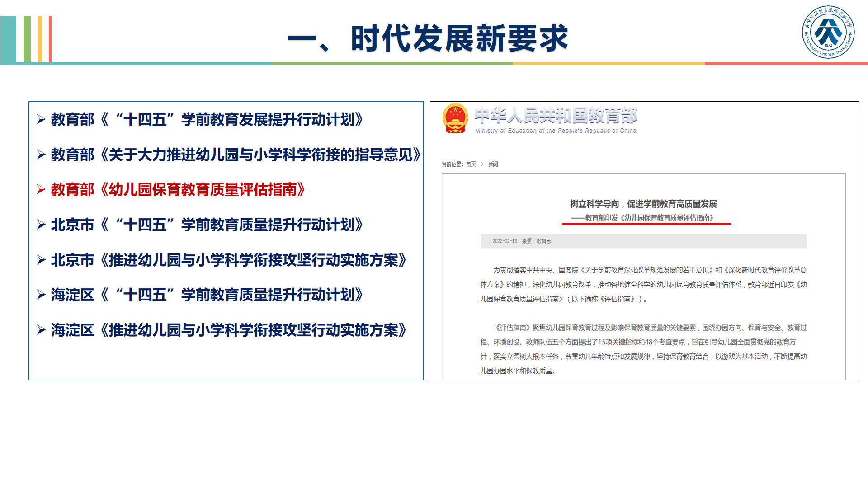Screen dimensions: 868x488
Task: Select bullet 北京市《推进幼儿园与小学科学衔接攻坚行动实施方案》
Action: click(229, 260)
